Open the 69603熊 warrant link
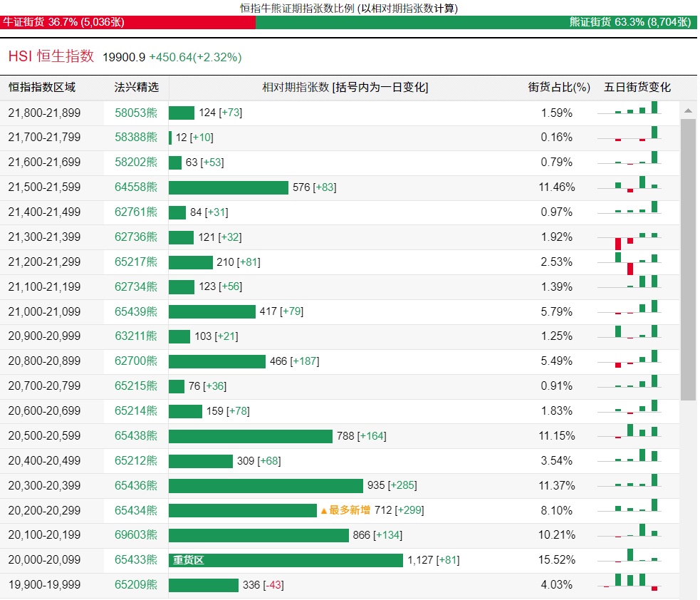Screen dimensions: 700x600 [136, 534]
